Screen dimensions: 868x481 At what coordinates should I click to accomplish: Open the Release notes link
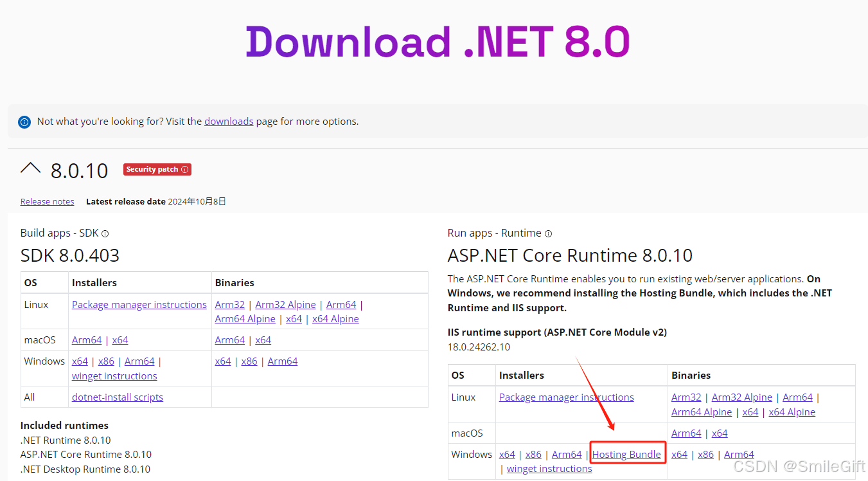47,201
